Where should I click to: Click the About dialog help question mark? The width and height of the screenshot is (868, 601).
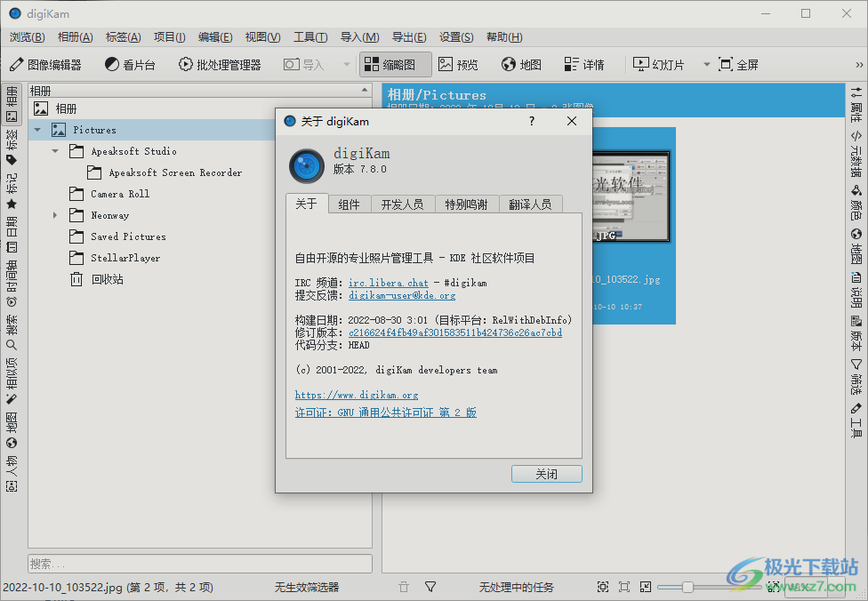[532, 121]
